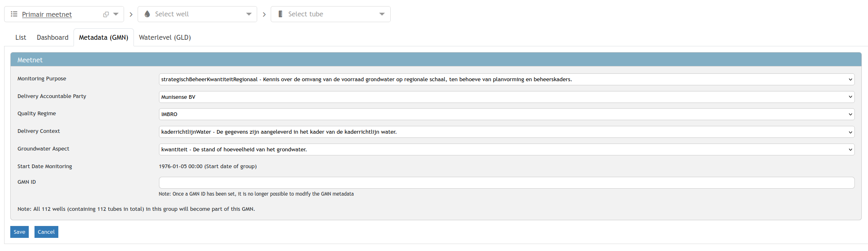Open the Waterlevel (GLD) tab
This screenshot has height=251, width=868.
pos(165,37)
